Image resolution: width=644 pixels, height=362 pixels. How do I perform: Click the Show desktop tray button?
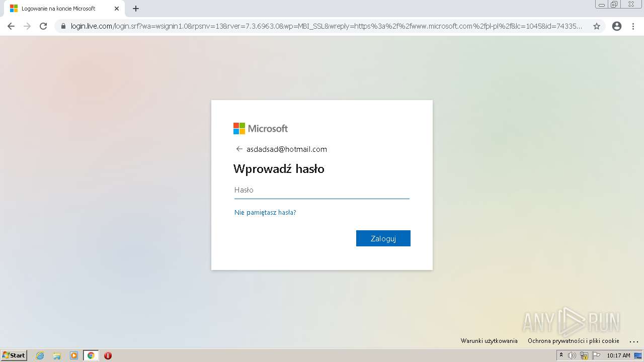coord(638,355)
